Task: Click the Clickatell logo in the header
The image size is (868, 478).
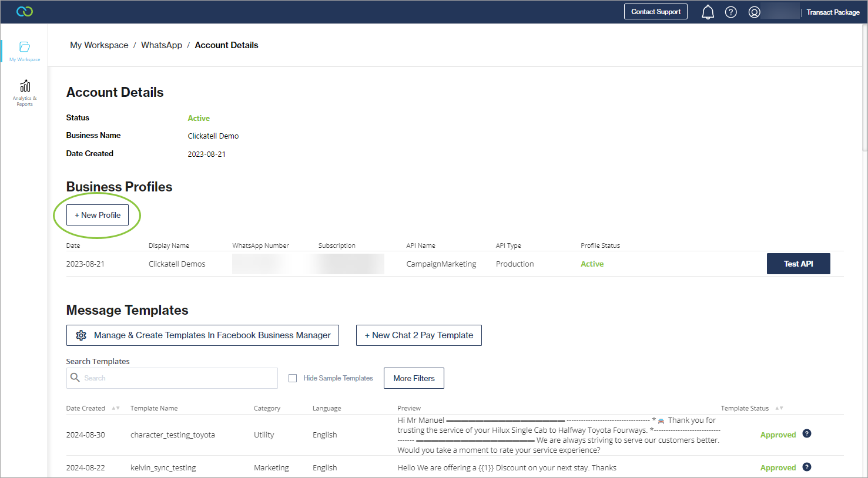Action: click(25, 12)
